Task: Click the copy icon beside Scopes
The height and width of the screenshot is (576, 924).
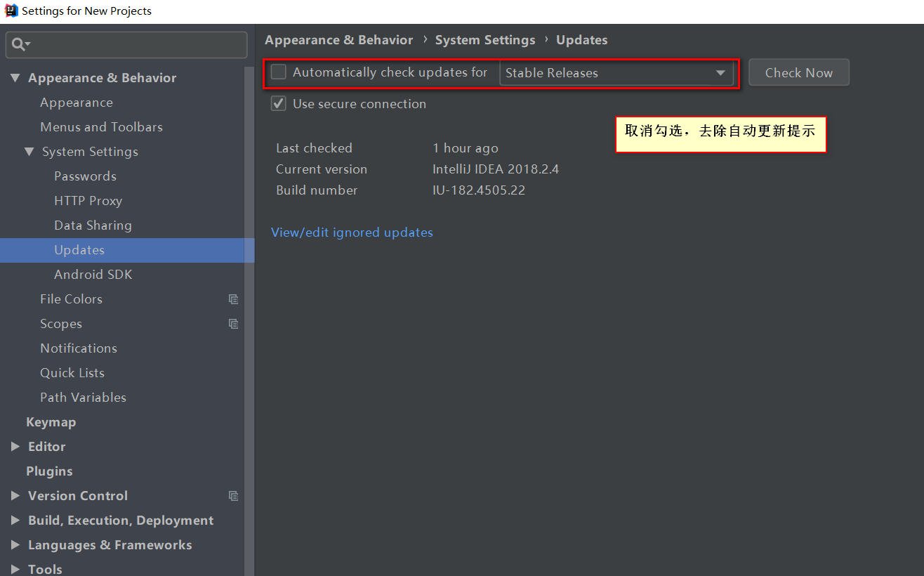Action: [233, 324]
